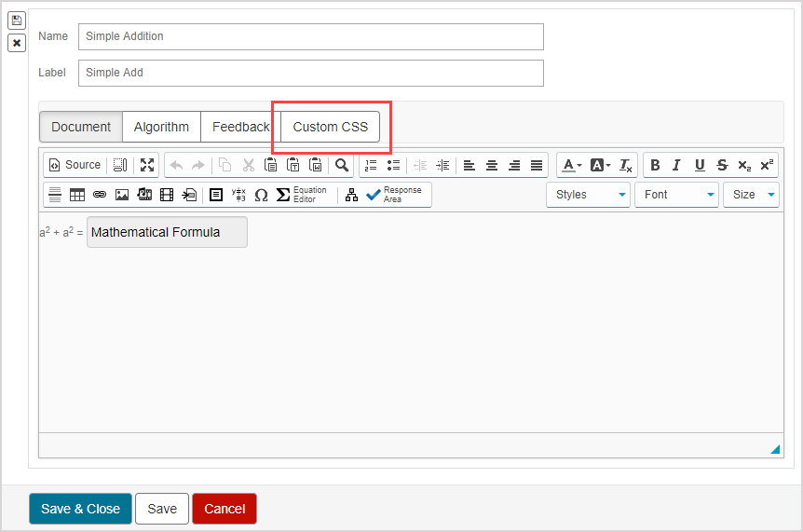
Task: Click the Source view button
Action: [x=75, y=165]
